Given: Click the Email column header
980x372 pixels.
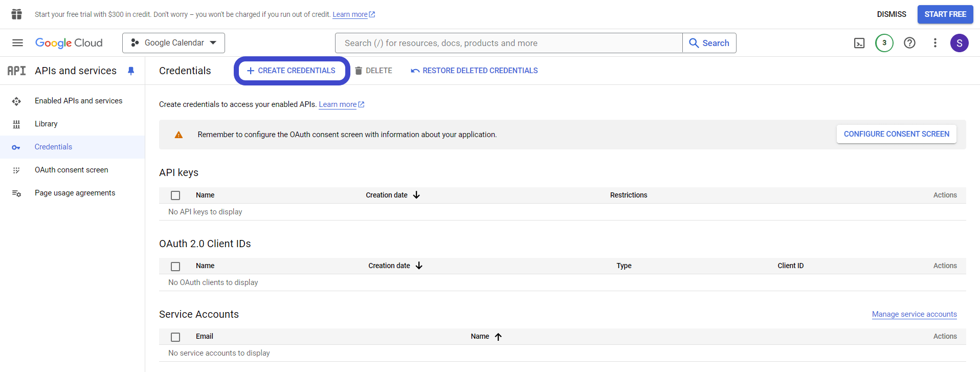Looking at the screenshot, I should pos(205,336).
